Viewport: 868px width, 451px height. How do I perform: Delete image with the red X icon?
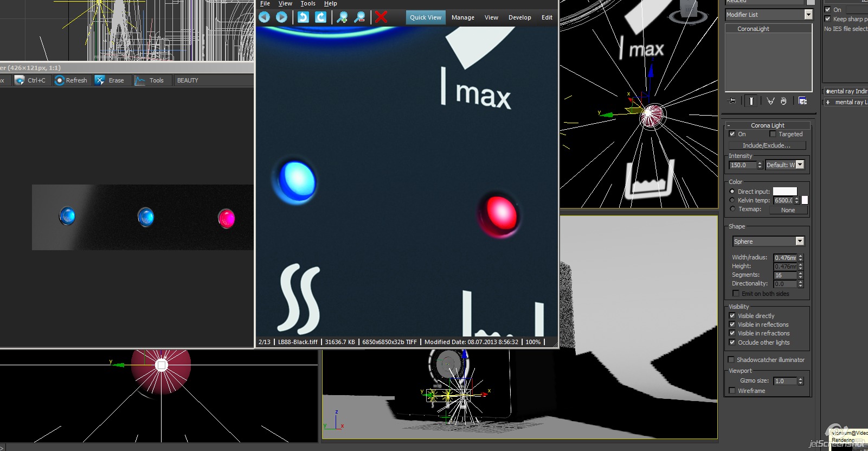pos(381,17)
